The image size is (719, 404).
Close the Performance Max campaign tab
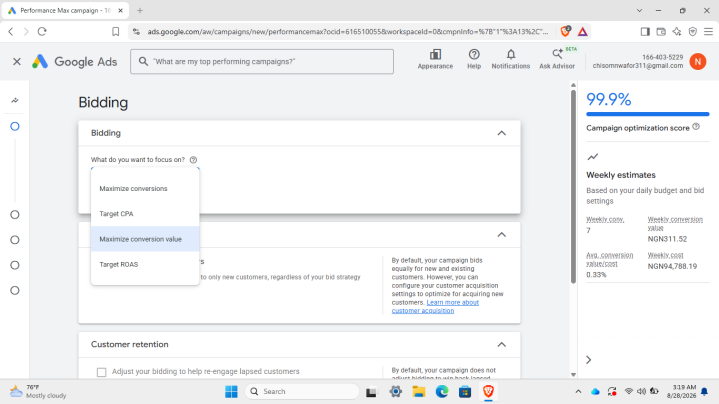[121, 10]
